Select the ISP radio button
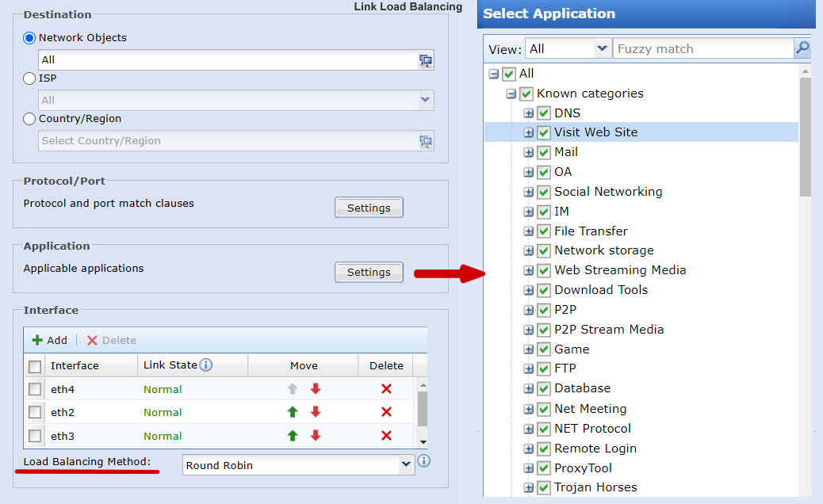Viewport: 823px width, 504px height. [29, 78]
